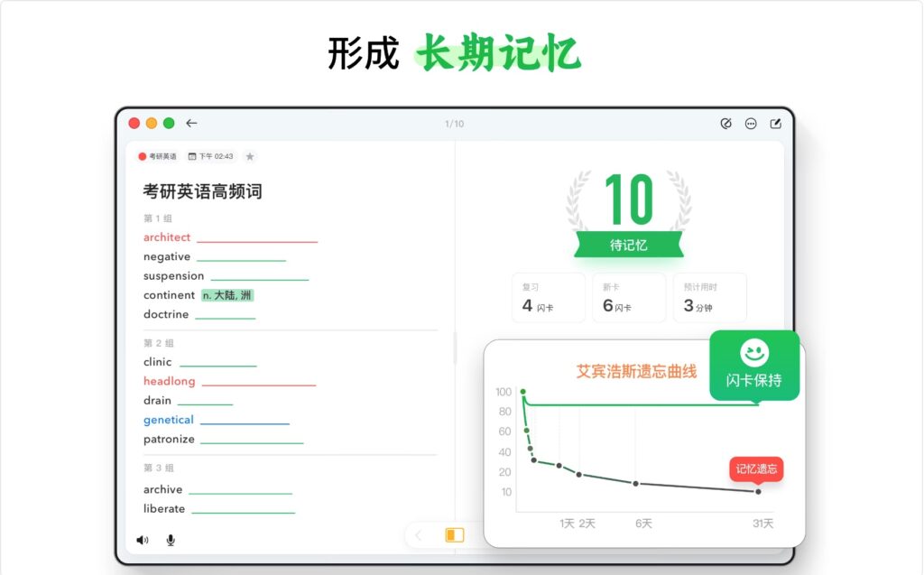Select the sync status icon near top right
This screenshot has width=924, height=575.
coord(726,123)
